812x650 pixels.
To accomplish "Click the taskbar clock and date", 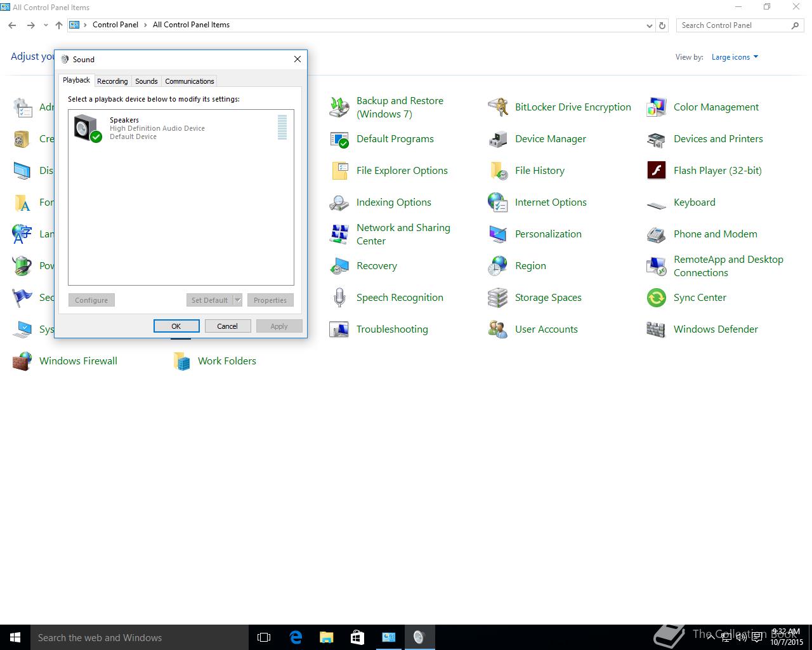I will tap(787, 637).
